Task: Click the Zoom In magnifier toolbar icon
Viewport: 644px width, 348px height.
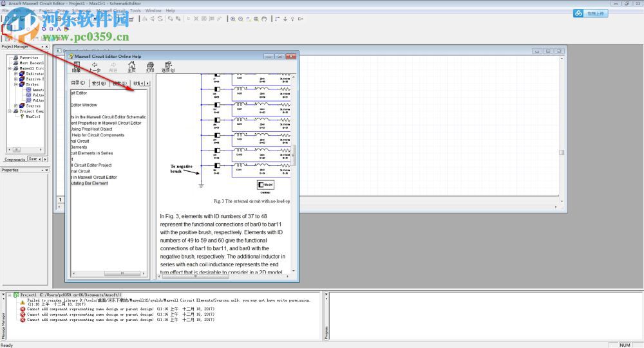Action: pos(233,19)
